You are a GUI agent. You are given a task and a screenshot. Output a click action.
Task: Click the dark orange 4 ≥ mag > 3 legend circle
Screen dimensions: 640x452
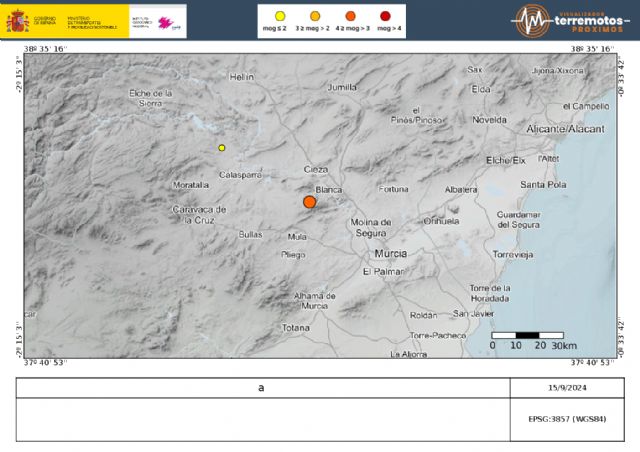[x=350, y=16]
